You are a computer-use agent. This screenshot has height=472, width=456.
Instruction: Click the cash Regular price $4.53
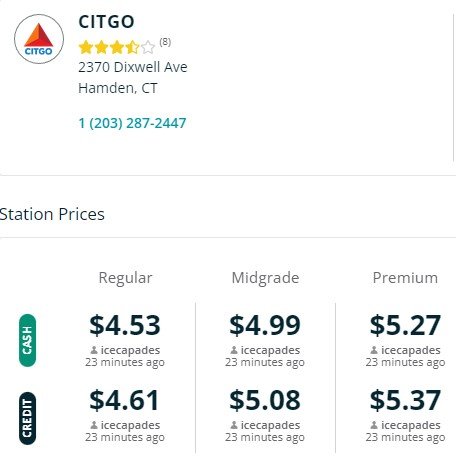[x=125, y=325]
